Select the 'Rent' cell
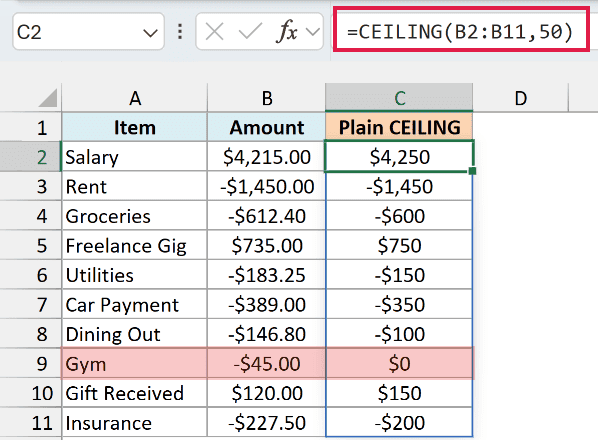The image size is (598, 440). [135, 186]
